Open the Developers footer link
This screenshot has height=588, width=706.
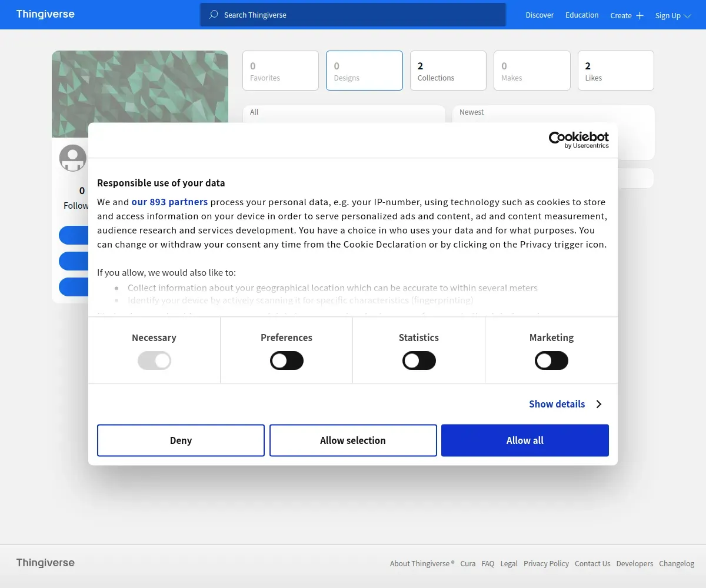point(634,563)
